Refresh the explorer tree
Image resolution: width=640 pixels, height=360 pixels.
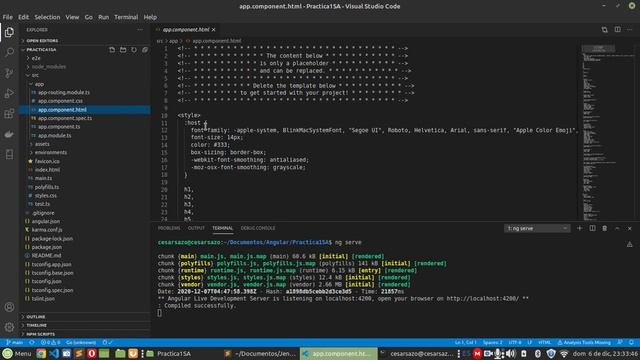(x=134, y=50)
